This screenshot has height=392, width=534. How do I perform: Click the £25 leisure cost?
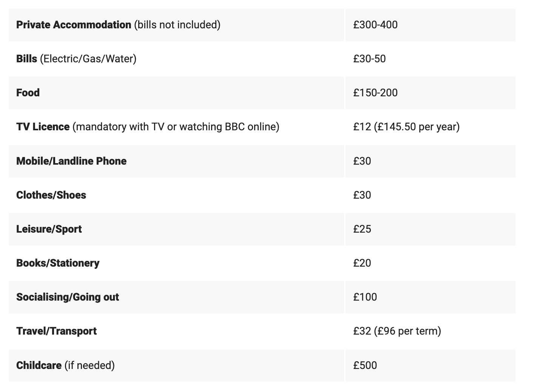click(x=362, y=229)
